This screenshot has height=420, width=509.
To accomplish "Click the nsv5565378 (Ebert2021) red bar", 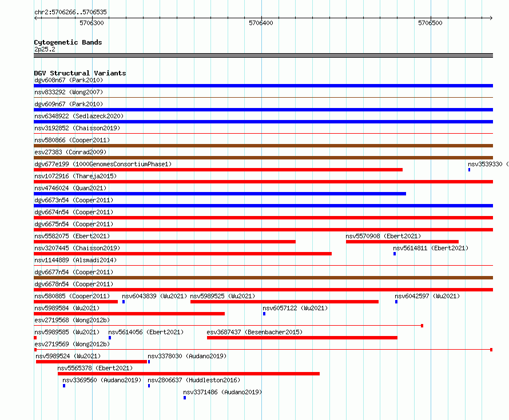I will pyautogui.click(x=189, y=374).
